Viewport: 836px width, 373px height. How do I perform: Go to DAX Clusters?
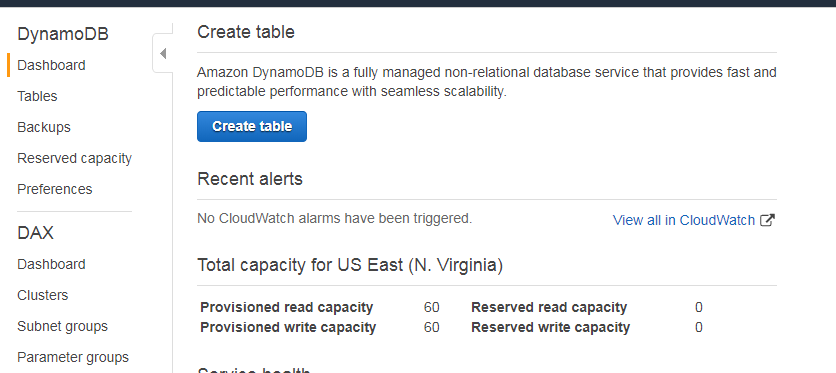pyautogui.click(x=43, y=295)
